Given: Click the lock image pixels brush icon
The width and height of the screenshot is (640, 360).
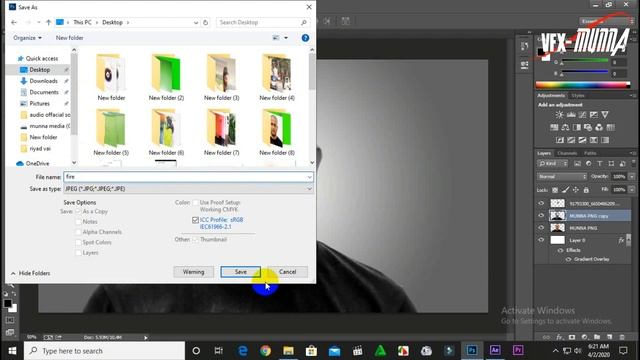Looking at the screenshot, I should click(565, 190).
